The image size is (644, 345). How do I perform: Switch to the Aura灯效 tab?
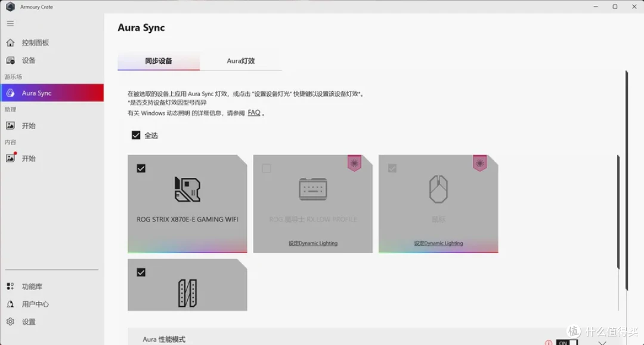click(x=241, y=61)
